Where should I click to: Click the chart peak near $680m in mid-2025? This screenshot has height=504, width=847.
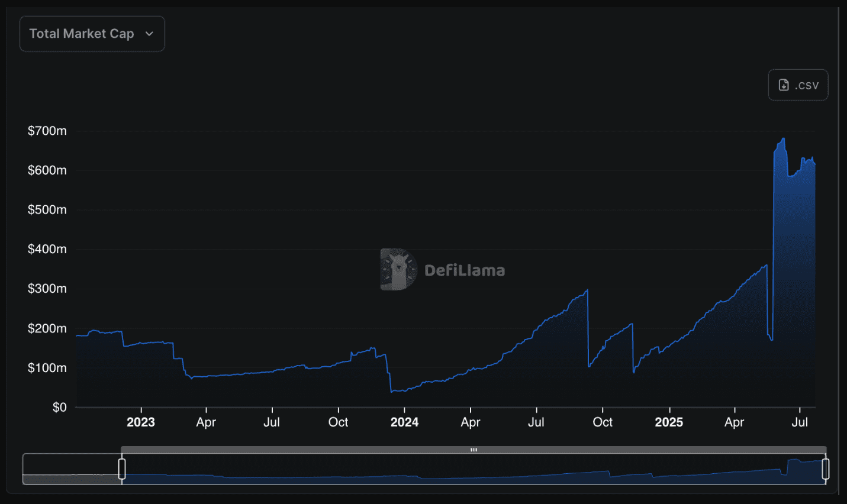coord(784,139)
